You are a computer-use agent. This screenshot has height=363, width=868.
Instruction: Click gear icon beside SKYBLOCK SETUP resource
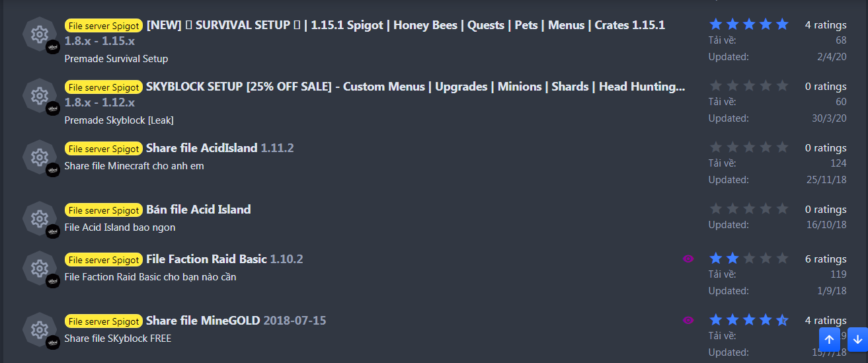coord(39,96)
